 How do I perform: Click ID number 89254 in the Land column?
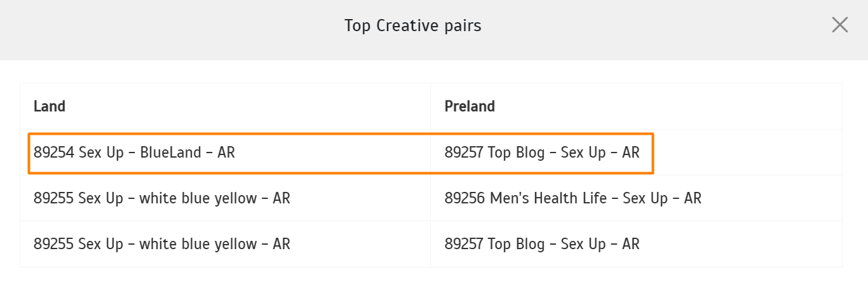point(54,153)
